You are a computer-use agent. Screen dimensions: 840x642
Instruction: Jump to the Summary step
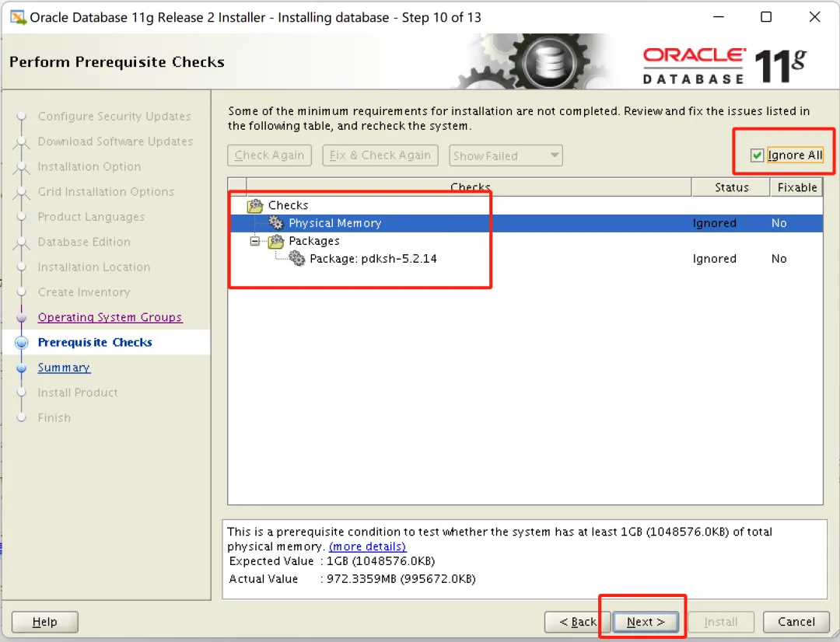(64, 368)
